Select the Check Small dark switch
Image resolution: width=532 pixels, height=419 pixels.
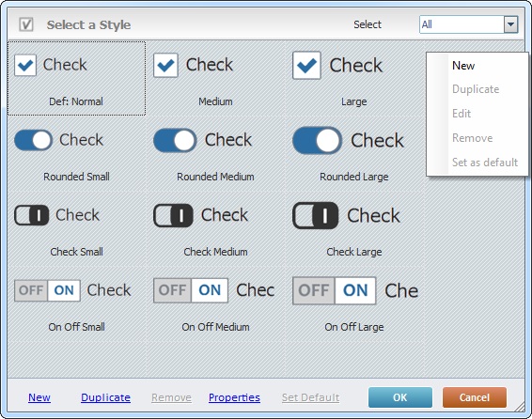(77, 229)
